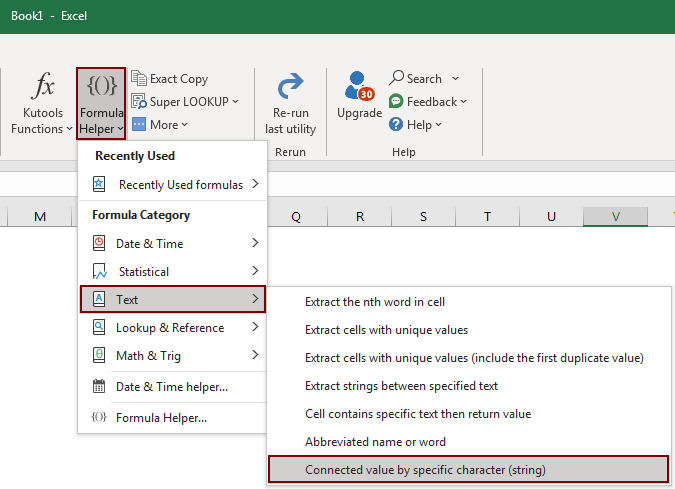Viewport: 675px width, 489px height.
Task: Click the More blue icon
Action: [x=139, y=124]
